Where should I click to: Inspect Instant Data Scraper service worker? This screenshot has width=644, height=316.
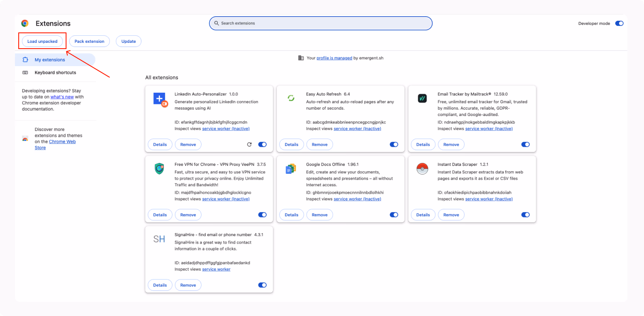tap(489, 199)
